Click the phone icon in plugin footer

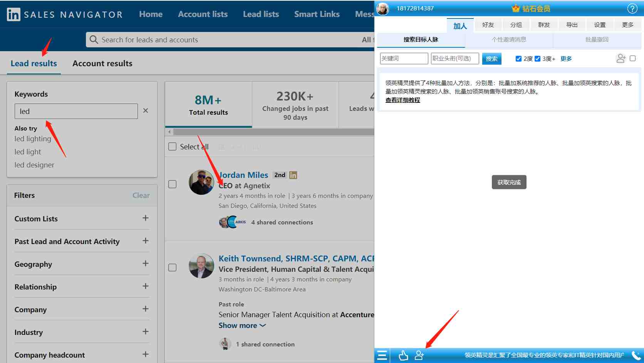[x=636, y=355]
